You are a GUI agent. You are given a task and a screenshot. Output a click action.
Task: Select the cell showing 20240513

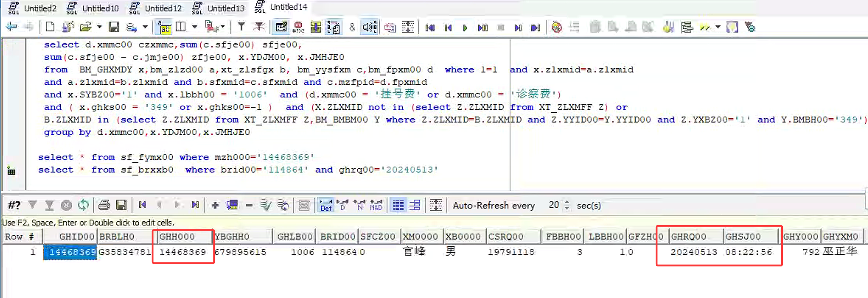pos(694,252)
